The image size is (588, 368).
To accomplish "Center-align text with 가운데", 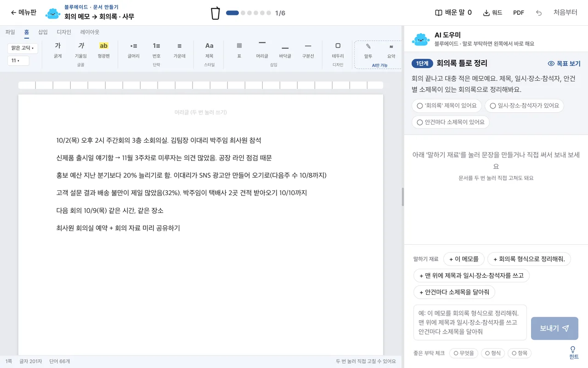I will (x=180, y=51).
